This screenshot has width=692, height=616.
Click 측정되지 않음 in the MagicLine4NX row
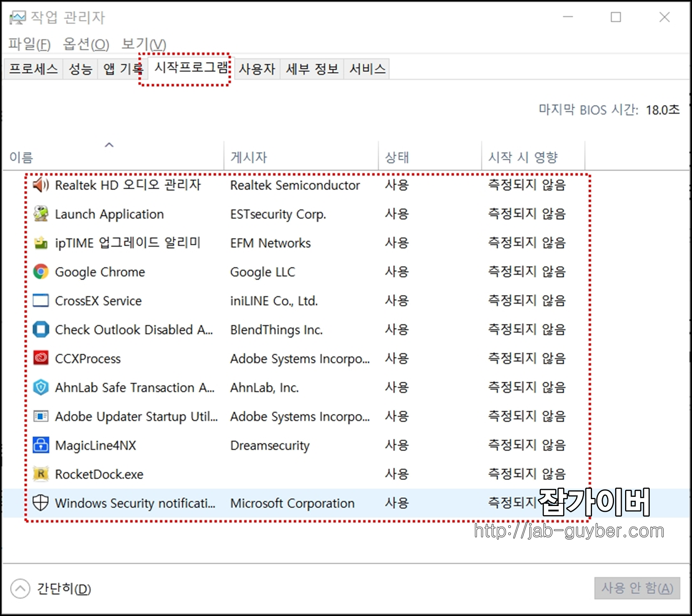coord(527,445)
